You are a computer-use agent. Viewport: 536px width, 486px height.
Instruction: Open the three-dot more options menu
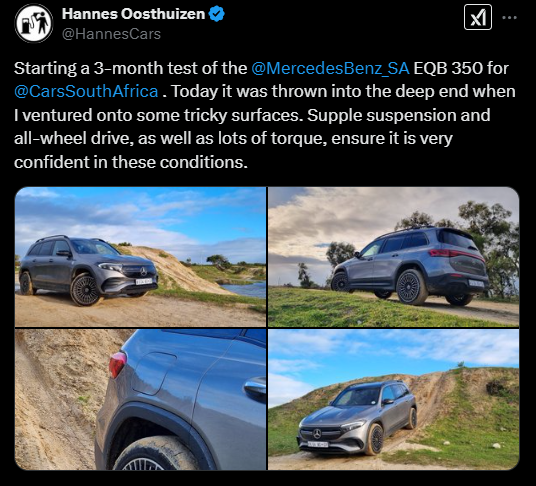pos(509,17)
